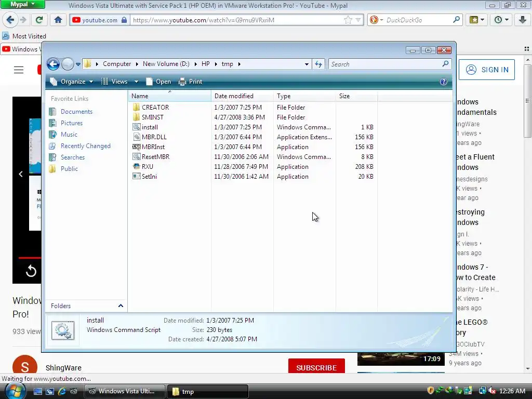Click the muted volume tray icon
Screen dimensions: 532x399
(492, 391)
